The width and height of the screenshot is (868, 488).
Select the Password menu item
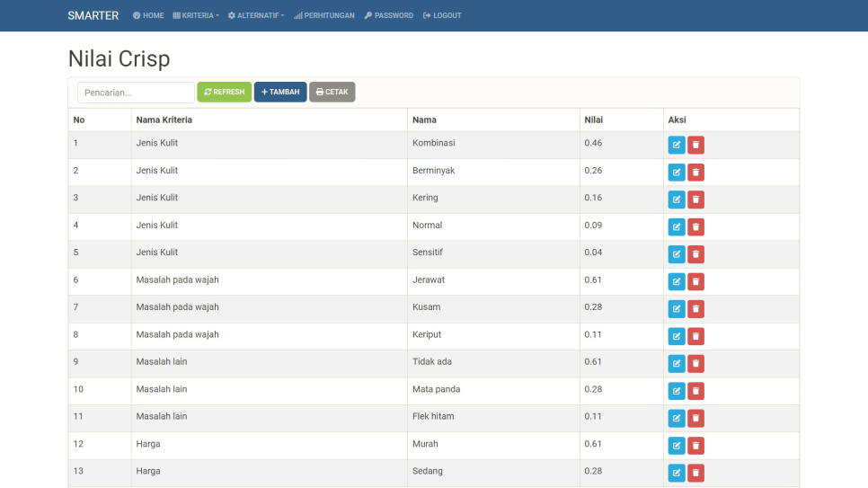389,16
